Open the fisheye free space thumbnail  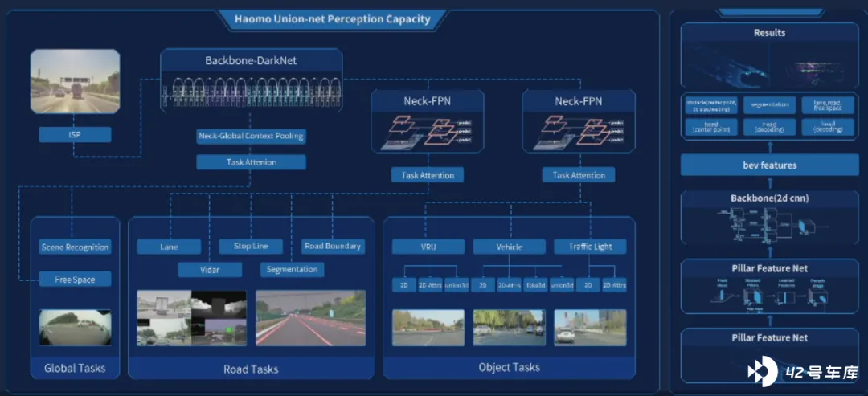pos(75,327)
